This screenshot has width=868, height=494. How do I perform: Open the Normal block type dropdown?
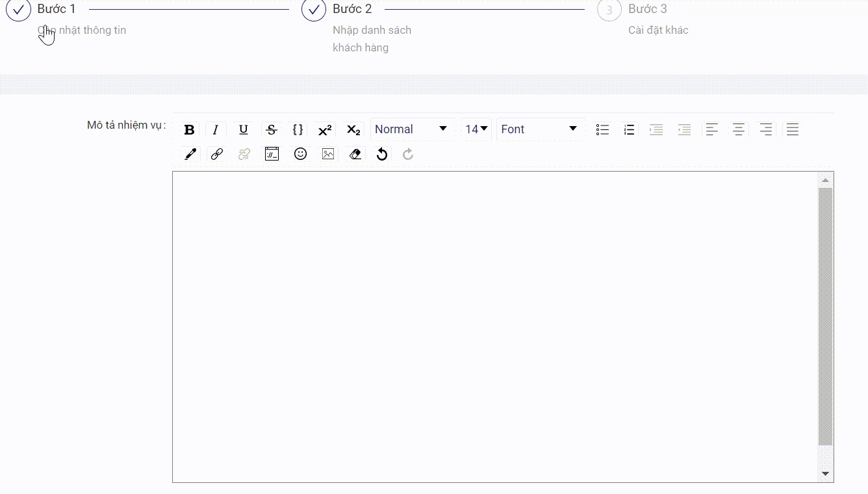(x=411, y=129)
